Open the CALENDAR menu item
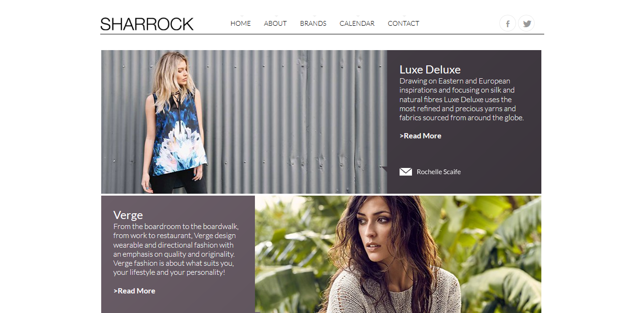The image size is (644, 313). click(x=357, y=23)
